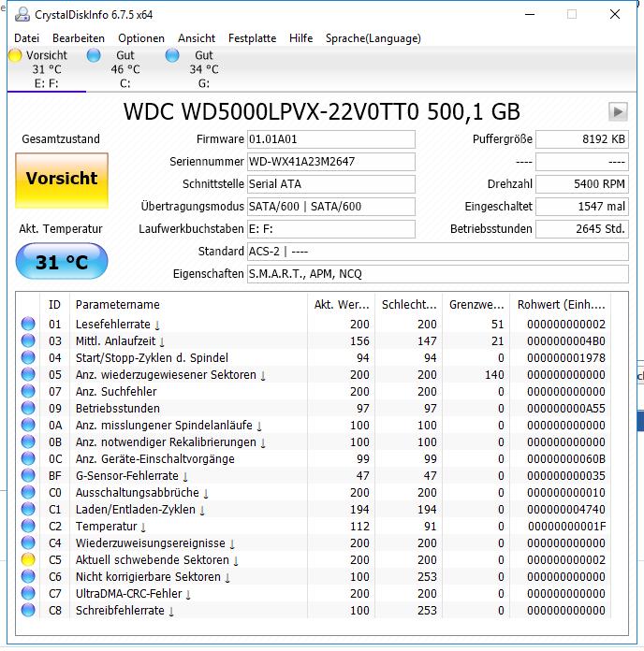Click the status icon for C2 Temperatur

coord(28,526)
